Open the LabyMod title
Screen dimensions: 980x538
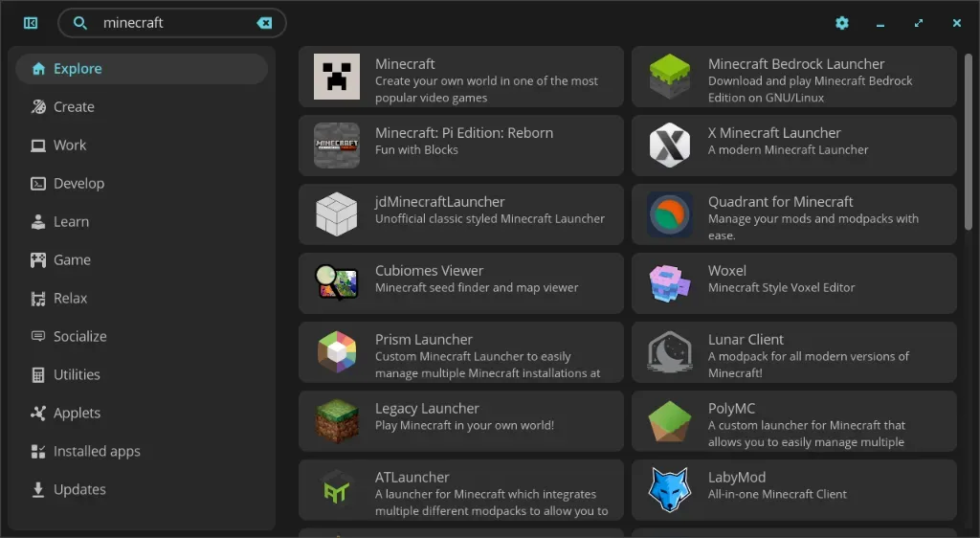point(737,478)
